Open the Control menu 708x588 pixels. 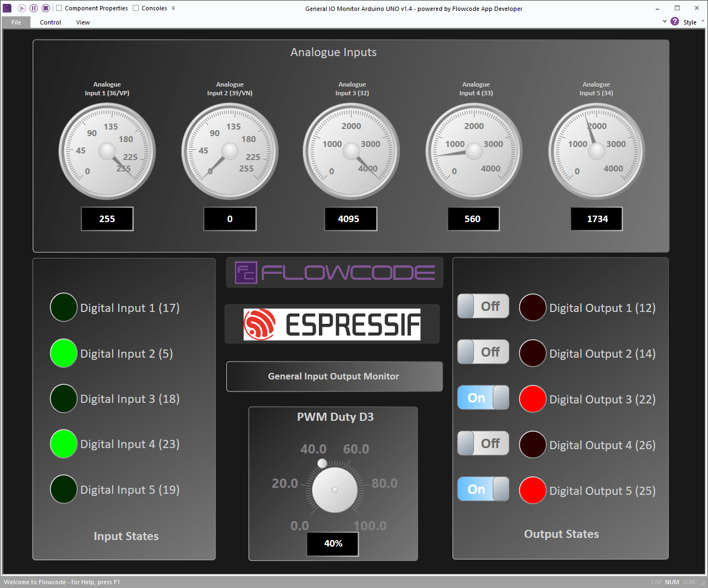point(50,22)
